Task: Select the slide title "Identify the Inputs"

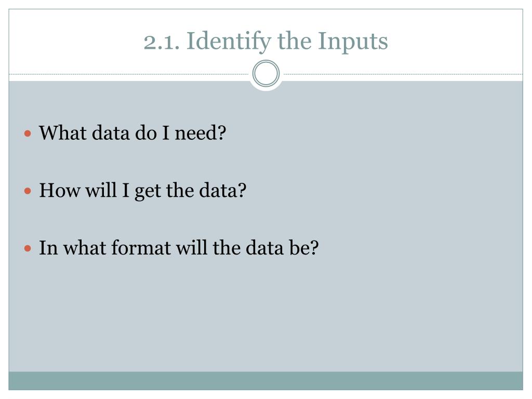Action: 287,42
